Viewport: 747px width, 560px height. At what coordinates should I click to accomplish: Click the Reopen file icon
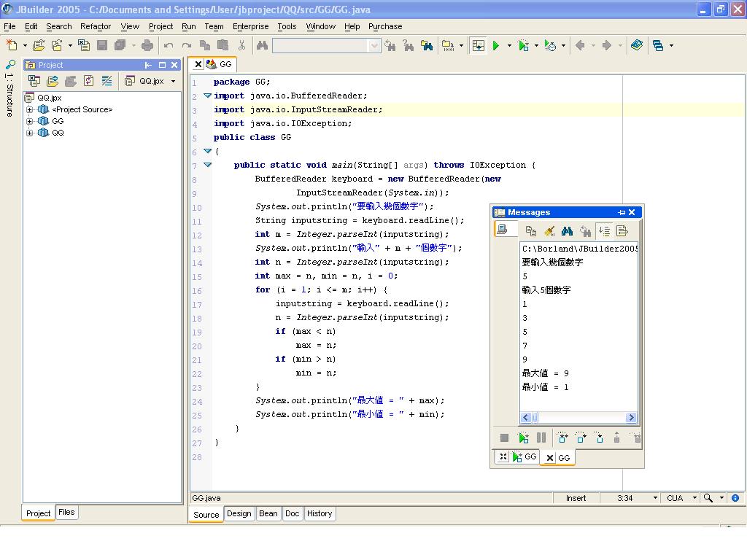[x=57, y=45]
